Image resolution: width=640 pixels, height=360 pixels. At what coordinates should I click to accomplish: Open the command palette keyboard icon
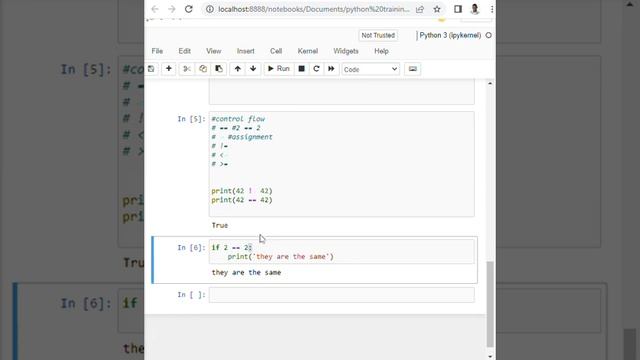tap(413, 69)
